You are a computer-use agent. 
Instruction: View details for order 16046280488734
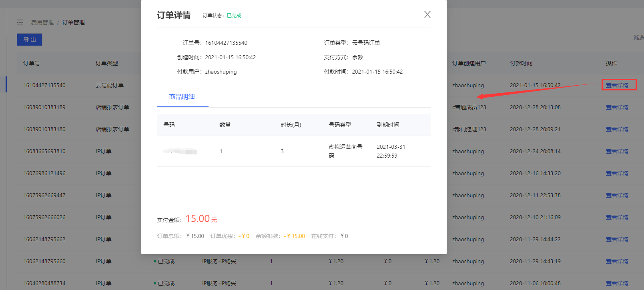(x=617, y=283)
